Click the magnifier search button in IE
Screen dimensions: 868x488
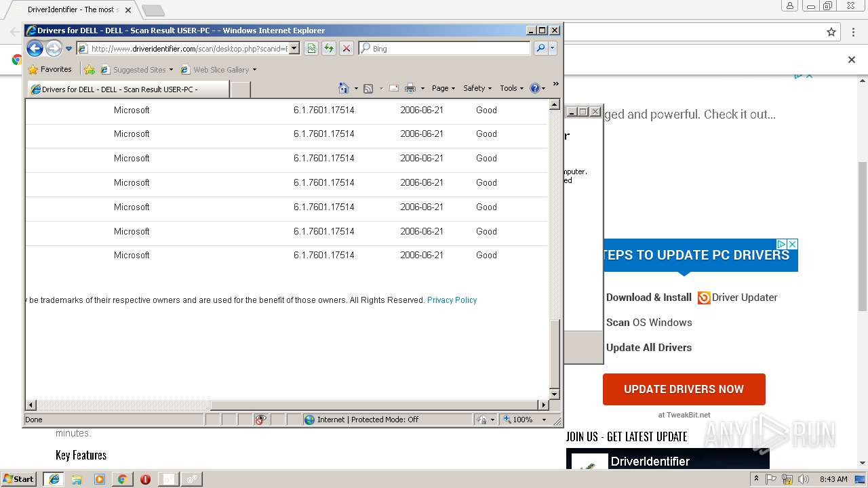540,49
